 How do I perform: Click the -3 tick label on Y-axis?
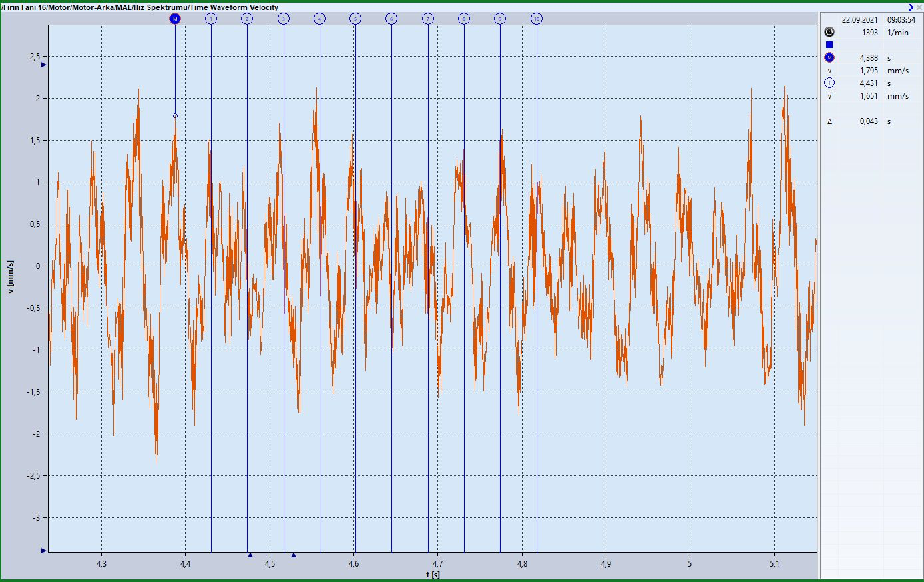pos(36,517)
